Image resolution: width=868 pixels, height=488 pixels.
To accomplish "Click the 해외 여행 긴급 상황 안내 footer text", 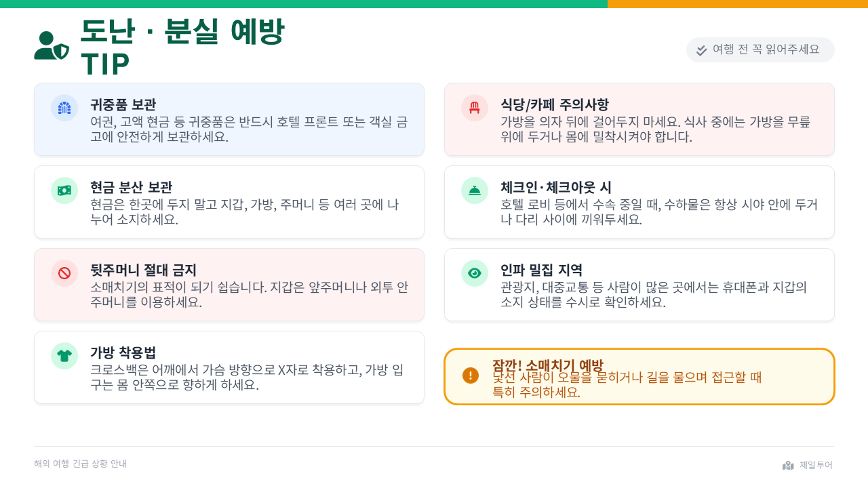I will [x=80, y=464].
